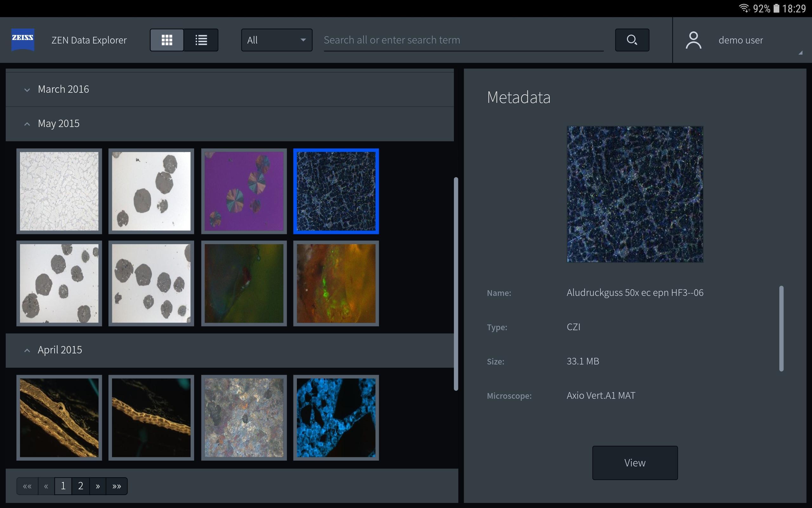812x508 pixels.
Task: Select the highlighted dark blue network thumbnail
Action: pos(336,191)
